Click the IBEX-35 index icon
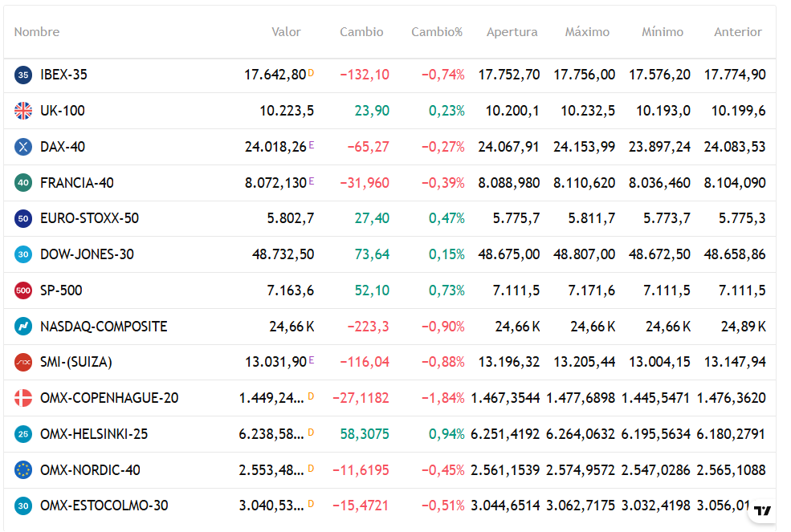The height and width of the screenshot is (532, 791). [x=23, y=75]
